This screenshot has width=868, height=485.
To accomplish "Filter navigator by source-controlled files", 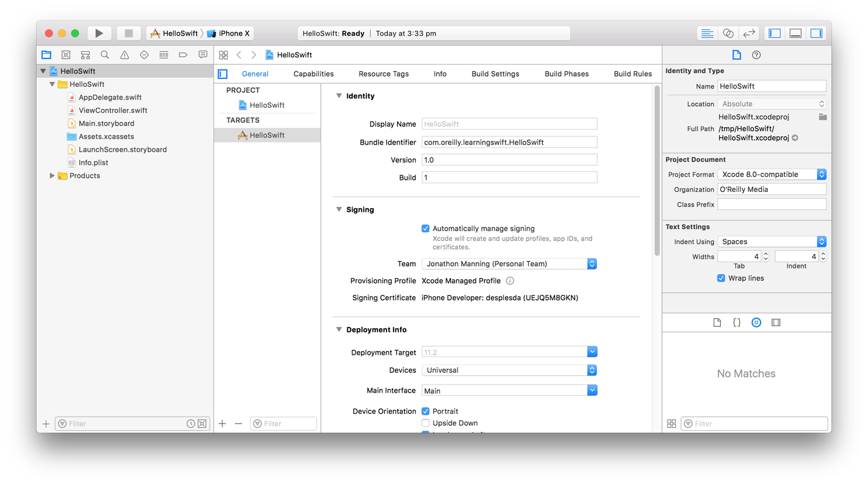I will click(203, 424).
